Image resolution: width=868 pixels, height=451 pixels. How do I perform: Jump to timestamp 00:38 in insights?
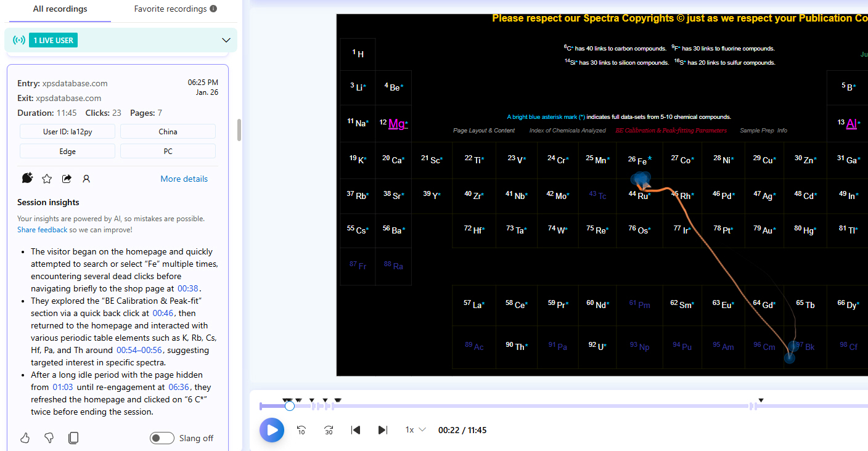(188, 288)
